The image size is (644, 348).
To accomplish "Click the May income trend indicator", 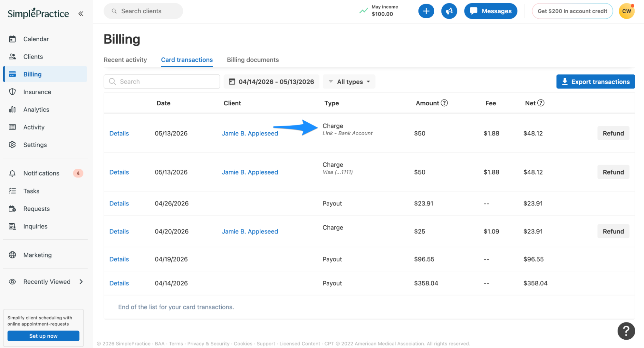I will point(363,11).
